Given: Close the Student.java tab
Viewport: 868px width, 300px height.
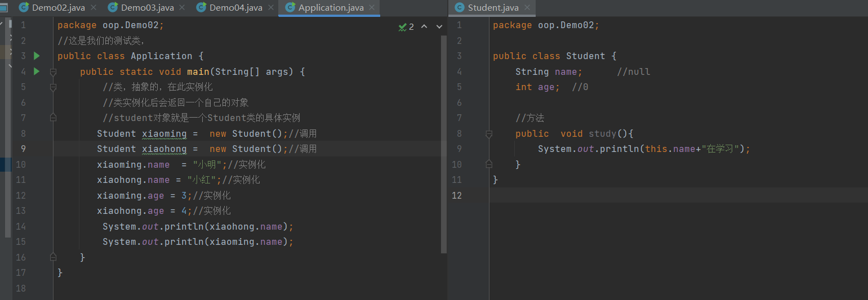Looking at the screenshot, I should (x=527, y=8).
